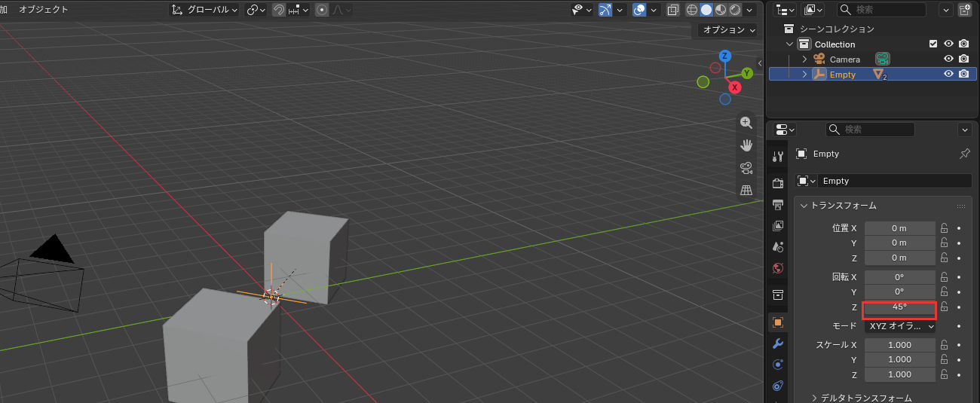Disable render for Empty using its camera icon
The image size is (980, 403).
pyautogui.click(x=963, y=74)
